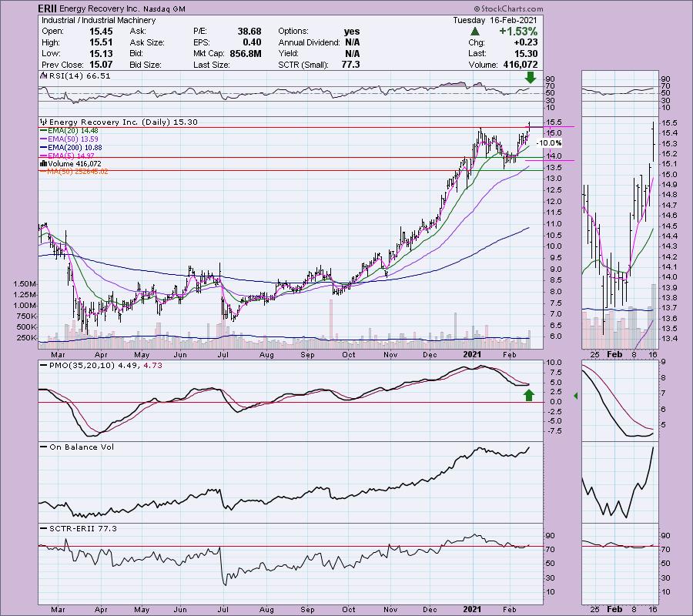693x616 pixels.
Task: Click the green EMA(20) legend line
Action: pos(43,131)
